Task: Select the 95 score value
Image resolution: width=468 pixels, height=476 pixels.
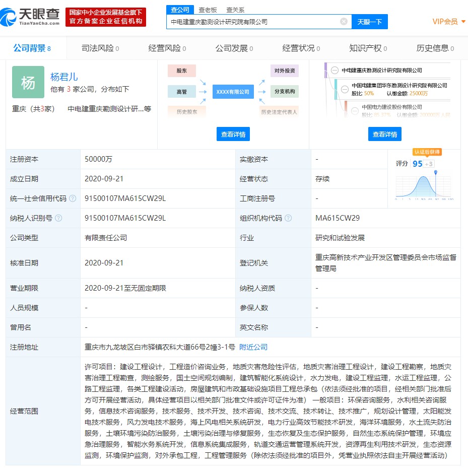Action: [417, 164]
